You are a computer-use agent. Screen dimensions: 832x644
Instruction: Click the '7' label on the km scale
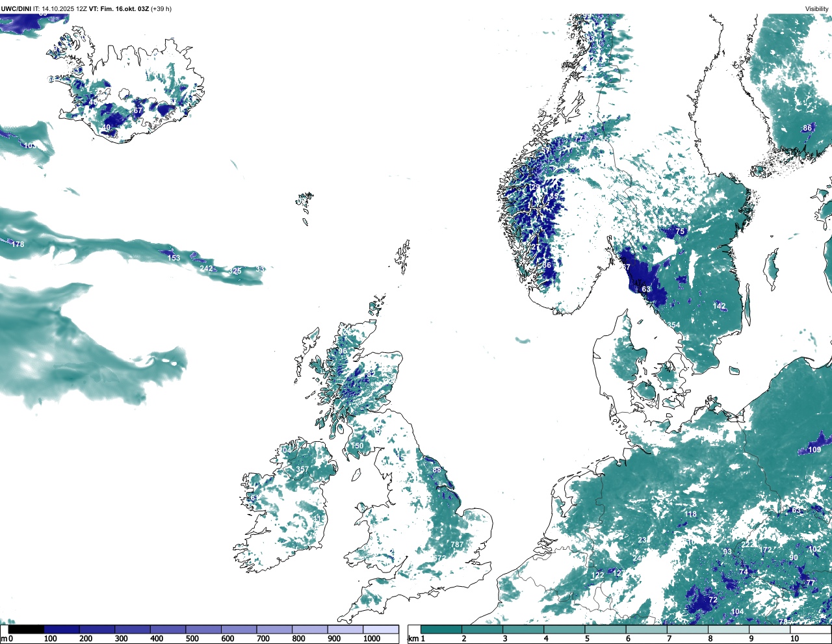coord(669,639)
